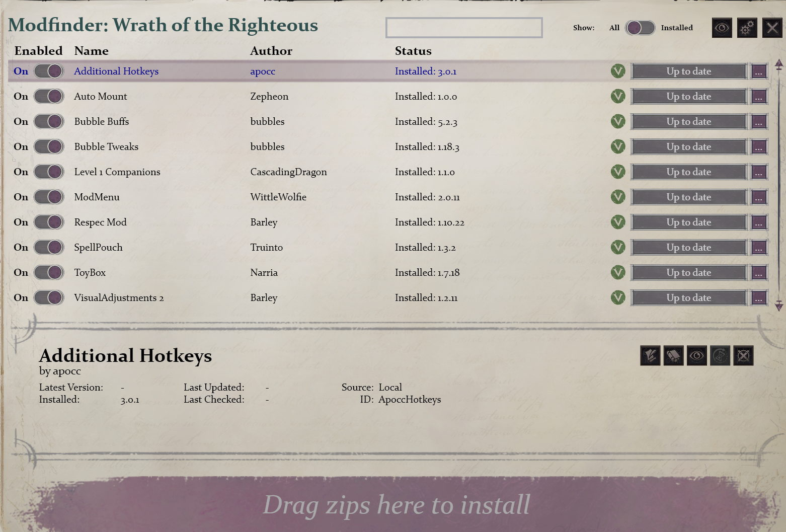Click the green check icon for SpellPouch

point(618,247)
